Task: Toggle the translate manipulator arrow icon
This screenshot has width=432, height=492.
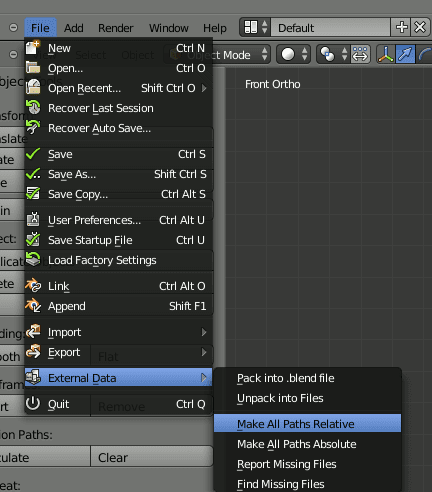Action: pyautogui.click(x=405, y=54)
